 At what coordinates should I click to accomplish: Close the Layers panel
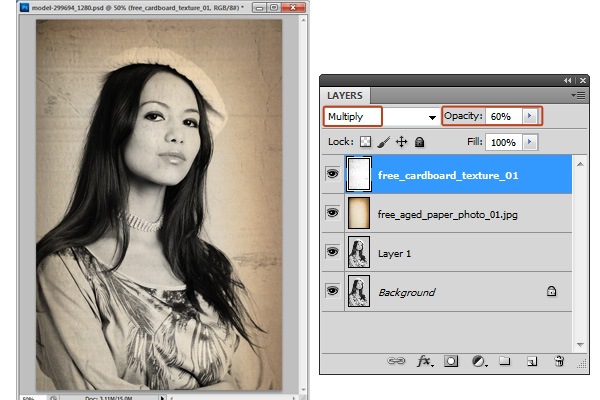pyautogui.click(x=583, y=80)
